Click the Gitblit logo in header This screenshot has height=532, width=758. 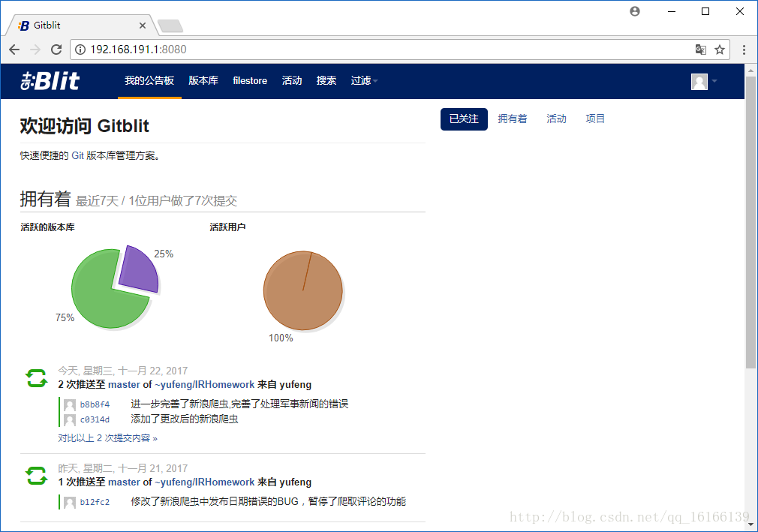click(50, 81)
